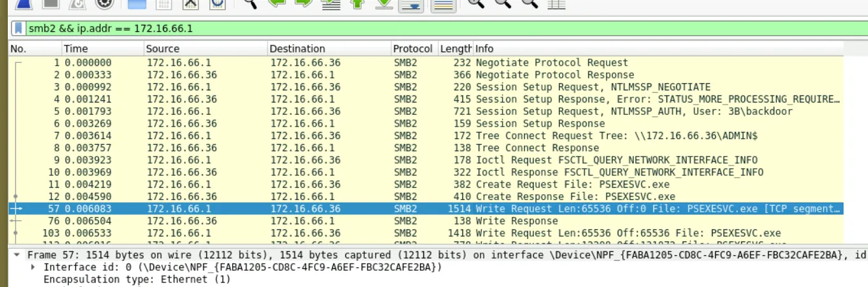Expand the Interface id: 0 node
The width and height of the screenshot is (868, 287).
pos(34,267)
